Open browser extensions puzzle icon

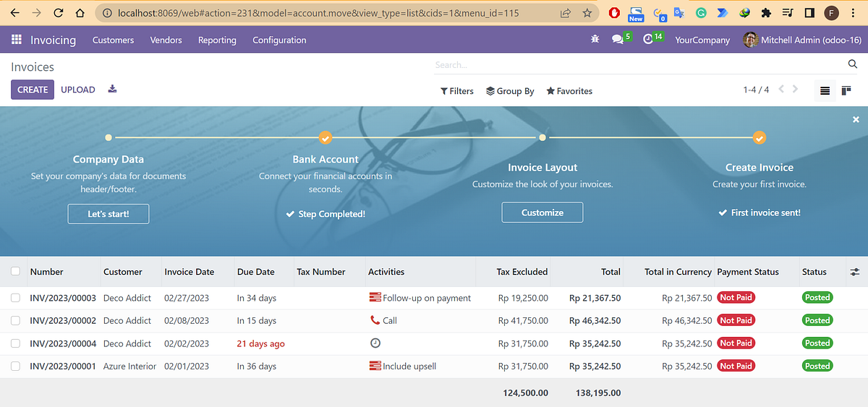767,13
